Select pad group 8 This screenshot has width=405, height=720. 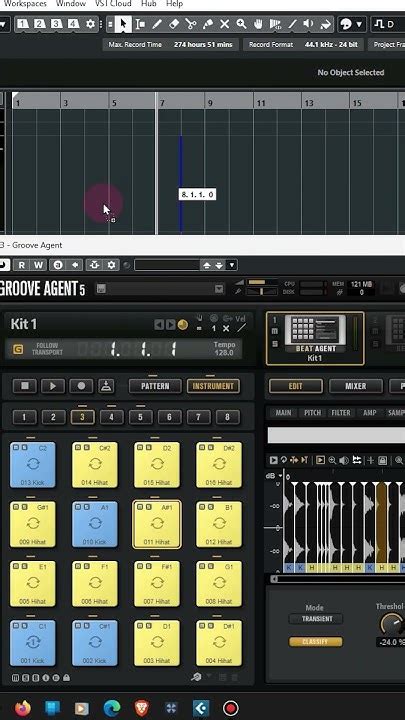pos(227,417)
